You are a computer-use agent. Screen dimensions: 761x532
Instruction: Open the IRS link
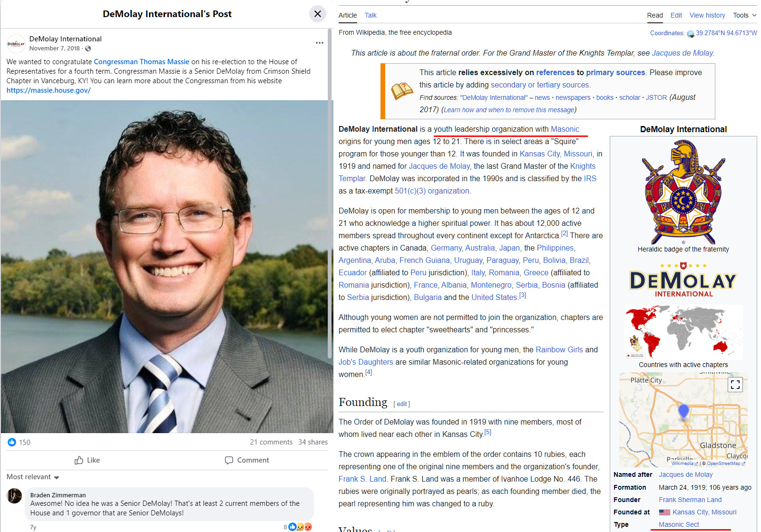point(590,179)
